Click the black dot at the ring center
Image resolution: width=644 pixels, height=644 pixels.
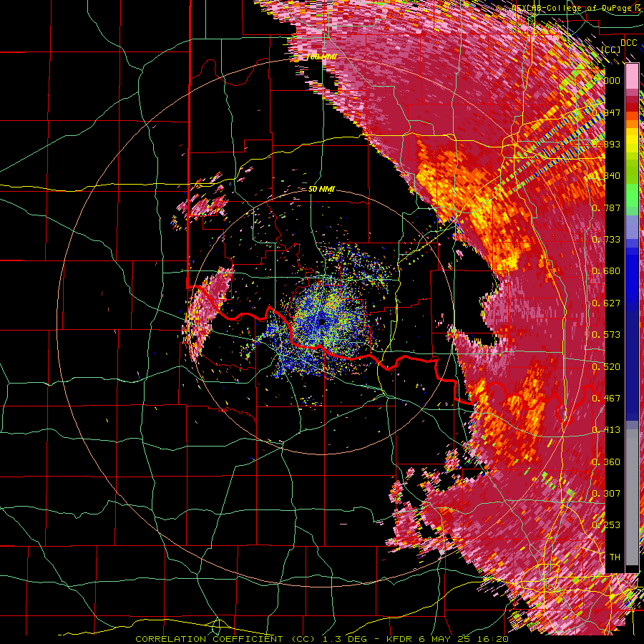pyautogui.click(x=321, y=322)
